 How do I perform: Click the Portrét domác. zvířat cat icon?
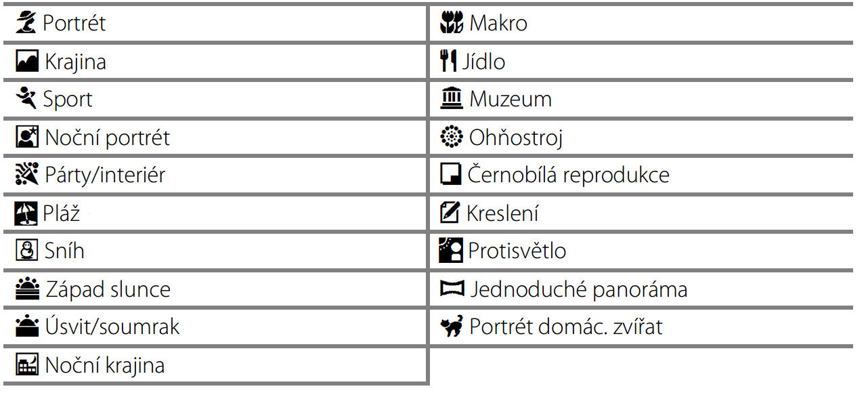(452, 328)
